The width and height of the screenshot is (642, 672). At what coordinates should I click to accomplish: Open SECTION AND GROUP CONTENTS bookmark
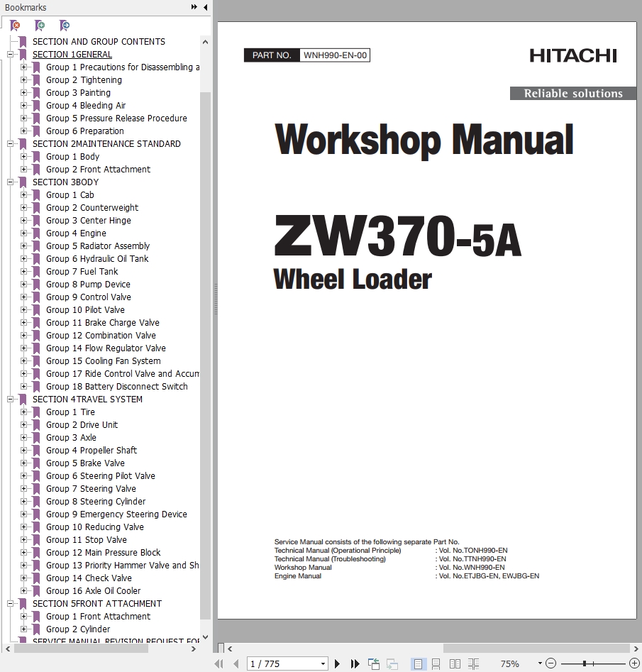tap(99, 42)
